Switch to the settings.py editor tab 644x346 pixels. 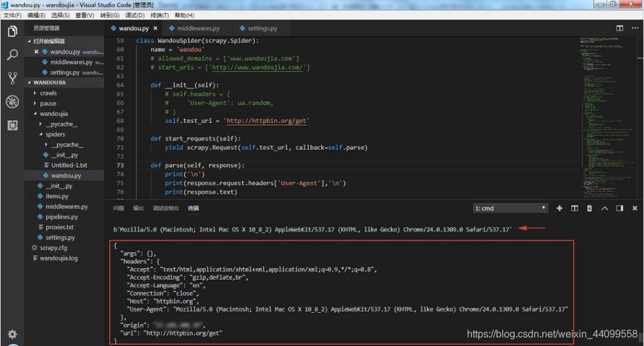[262, 28]
